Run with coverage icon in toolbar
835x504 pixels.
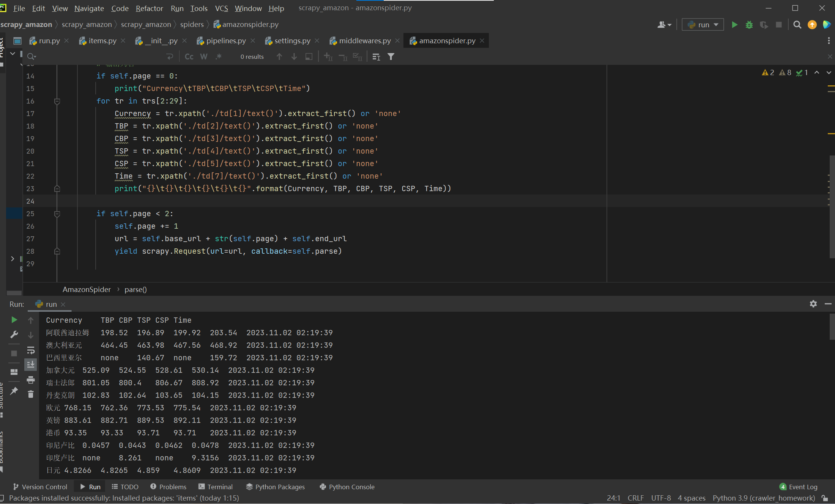(x=764, y=25)
